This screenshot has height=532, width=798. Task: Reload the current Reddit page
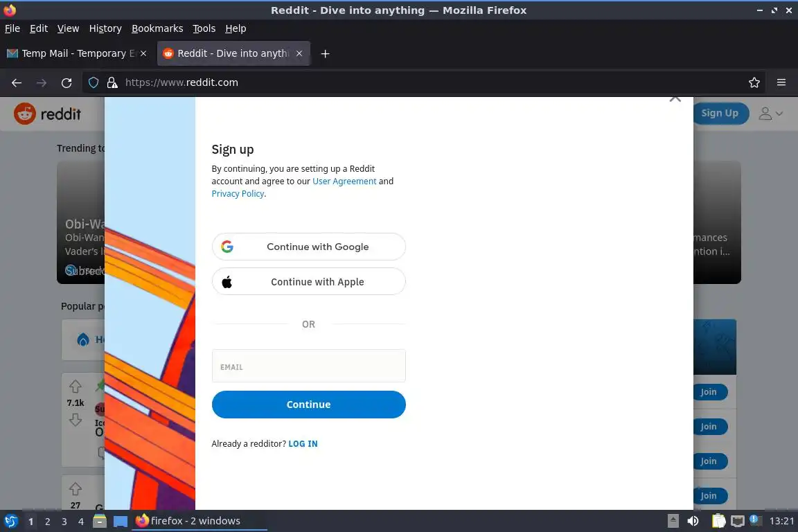pyautogui.click(x=66, y=82)
